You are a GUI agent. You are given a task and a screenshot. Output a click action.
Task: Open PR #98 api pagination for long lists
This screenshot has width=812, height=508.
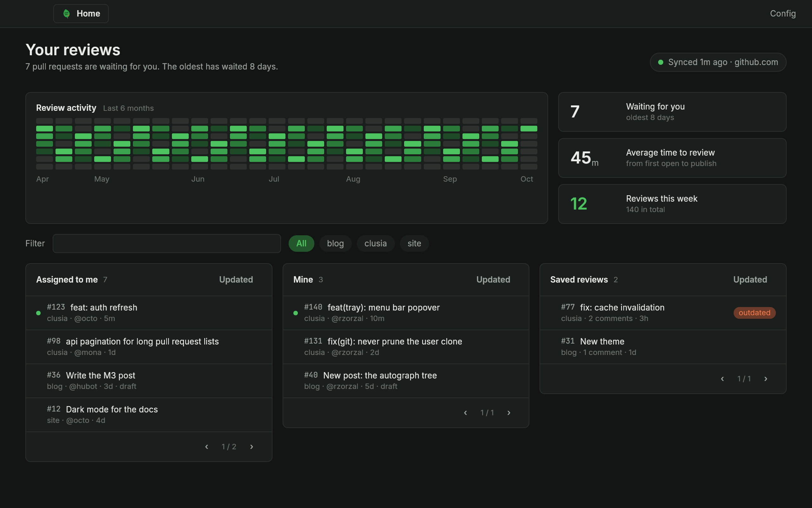(149, 347)
